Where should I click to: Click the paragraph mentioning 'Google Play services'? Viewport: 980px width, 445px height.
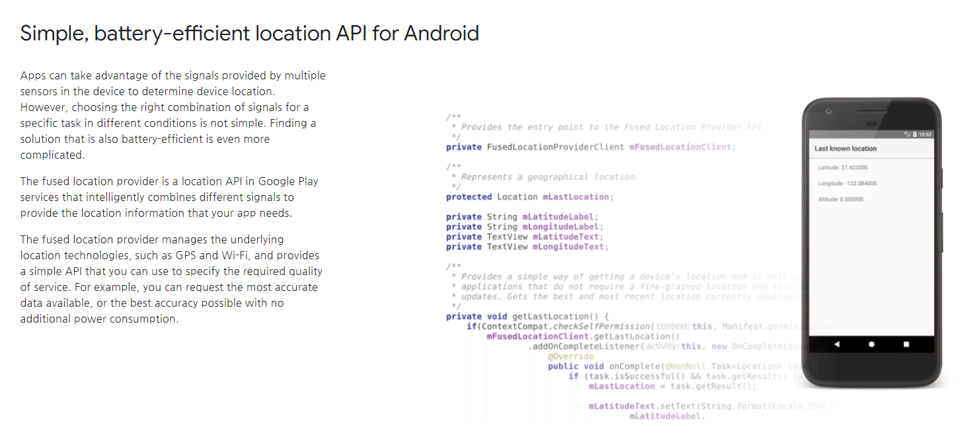[170, 197]
